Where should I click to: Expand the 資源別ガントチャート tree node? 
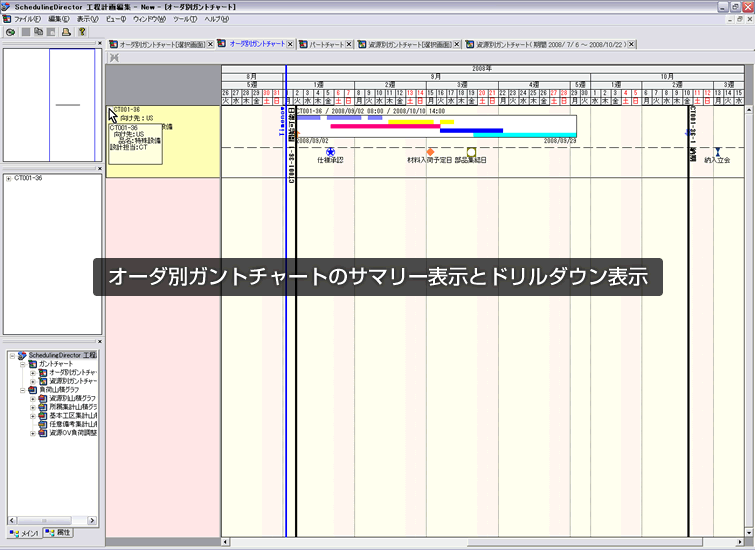[x=33, y=382]
